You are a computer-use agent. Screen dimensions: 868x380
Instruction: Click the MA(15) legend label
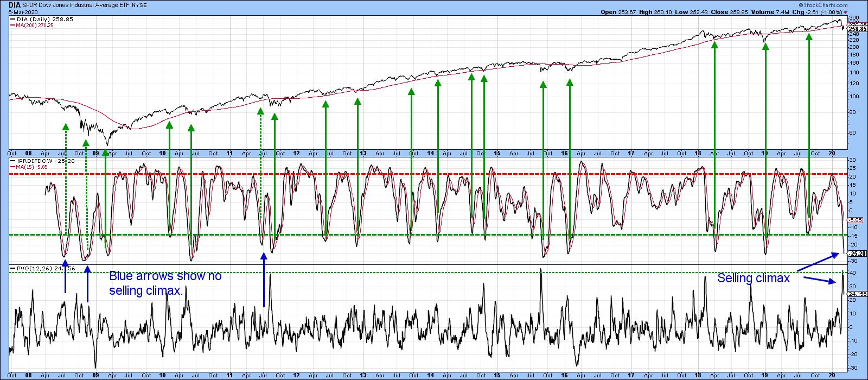coord(27,167)
